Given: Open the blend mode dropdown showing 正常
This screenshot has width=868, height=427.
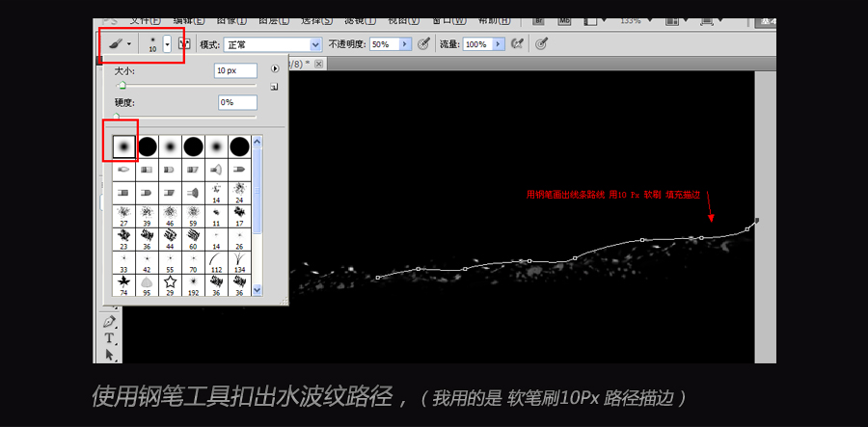Looking at the screenshot, I should coord(273,44).
